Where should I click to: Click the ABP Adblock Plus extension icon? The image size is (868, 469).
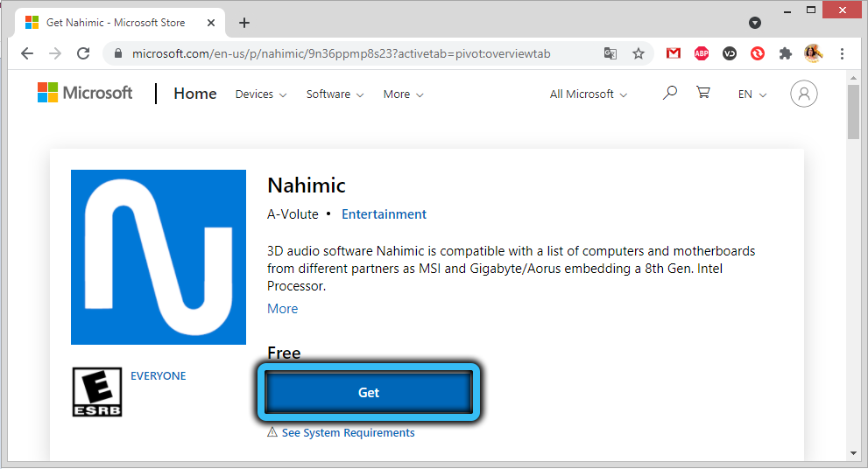click(702, 53)
